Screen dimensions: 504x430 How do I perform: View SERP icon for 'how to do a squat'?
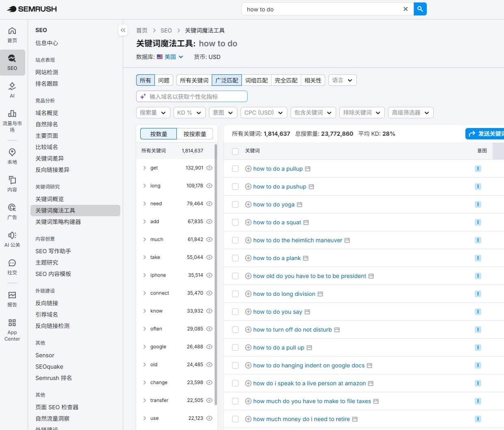(306, 222)
